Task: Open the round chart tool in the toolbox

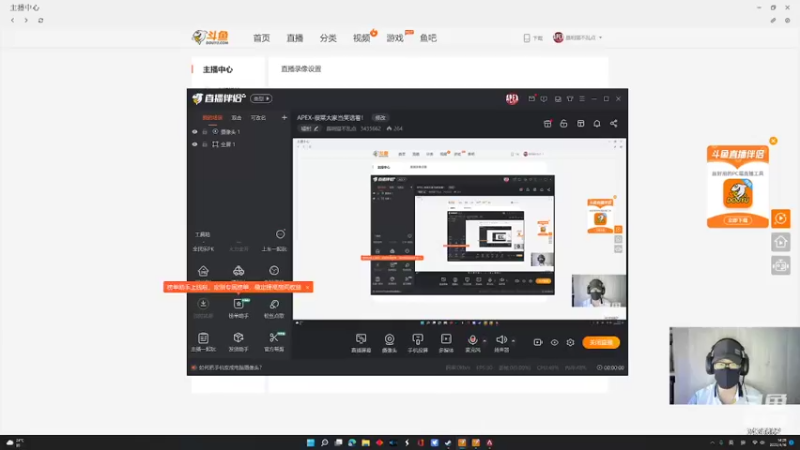Action: pos(274,270)
